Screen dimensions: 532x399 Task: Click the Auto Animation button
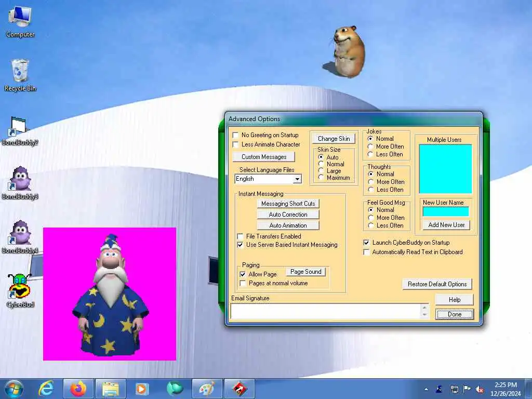click(x=288, y=225)
